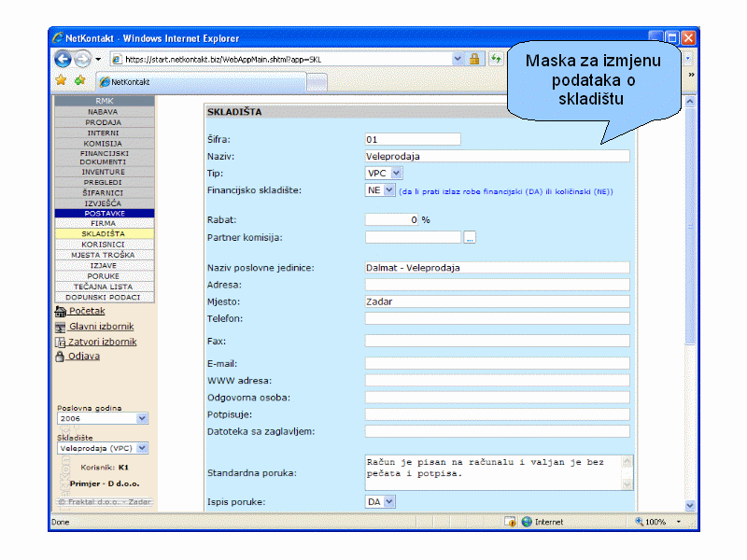747x560 pixels.
Task: Switch to the NetKontakt browser tab
Action: 201,82
